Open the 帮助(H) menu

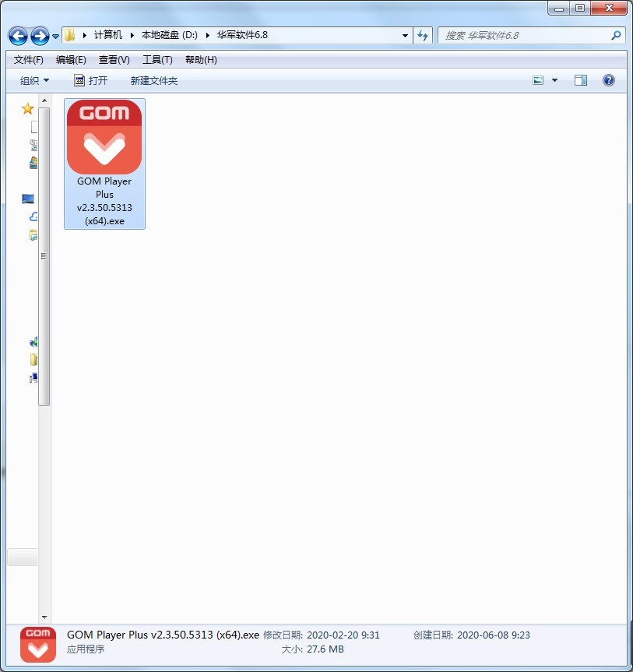(x=201, y=60)
